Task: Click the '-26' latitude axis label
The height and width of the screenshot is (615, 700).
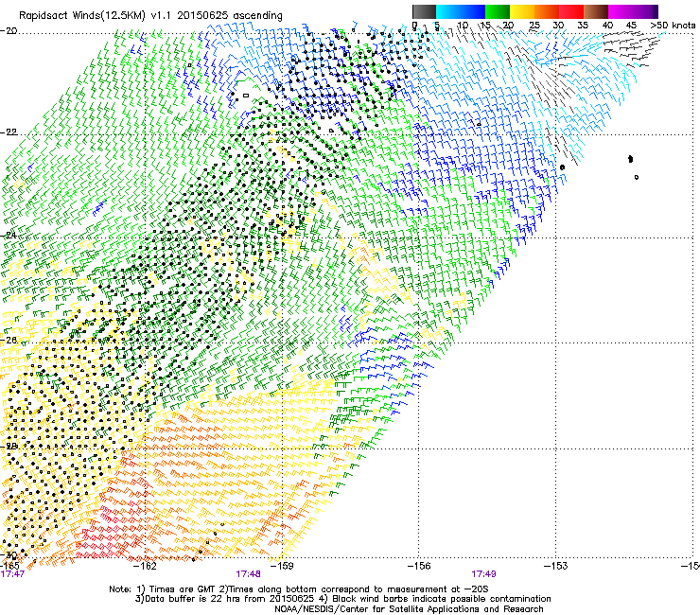Action: 9,340
